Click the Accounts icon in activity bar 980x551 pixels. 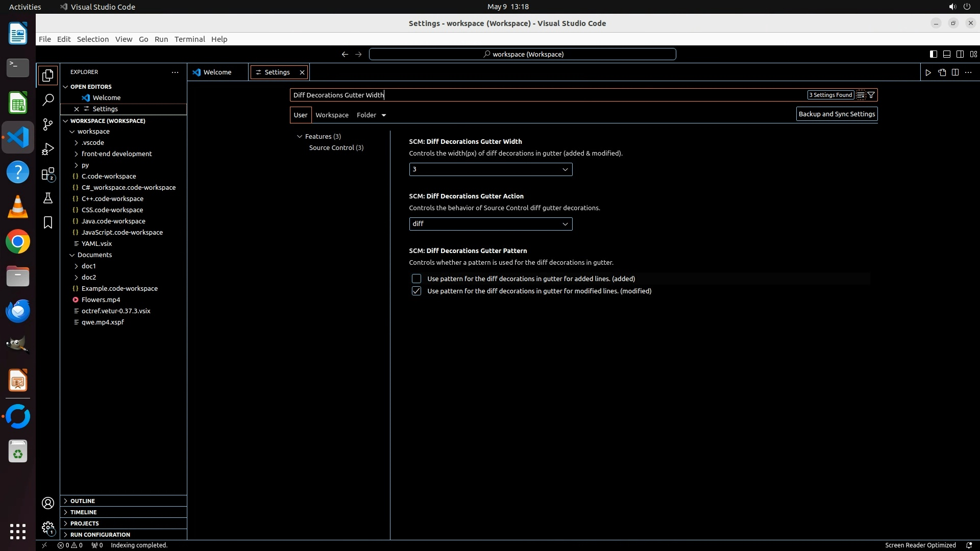tap(48, 503)
